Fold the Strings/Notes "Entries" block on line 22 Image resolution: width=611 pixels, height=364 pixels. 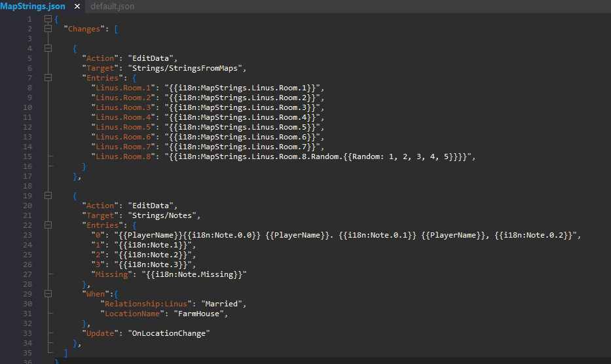(x=48, y=225)
